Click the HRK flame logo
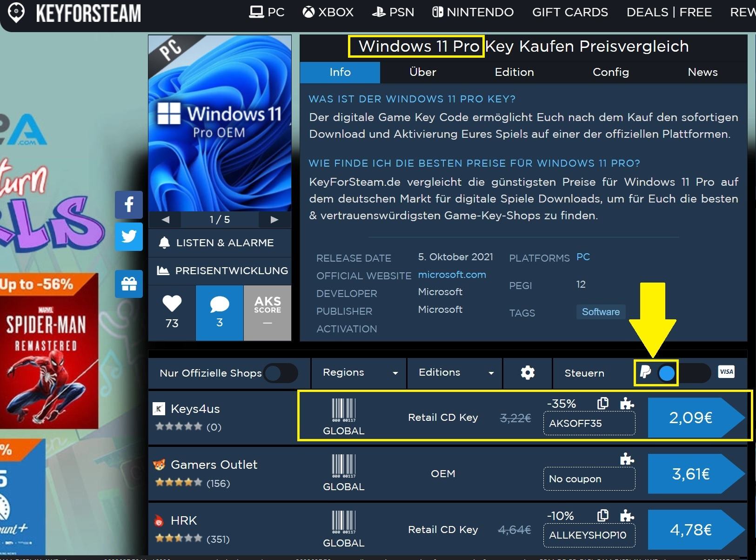The height and width of the screenshot is (560, 756). (159, 520)
